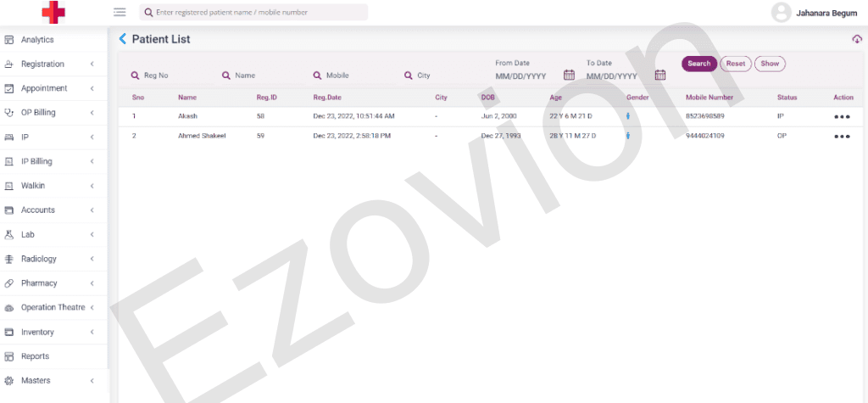
Task: Expand the Masters menu chevron
Action: coord(92,381)
